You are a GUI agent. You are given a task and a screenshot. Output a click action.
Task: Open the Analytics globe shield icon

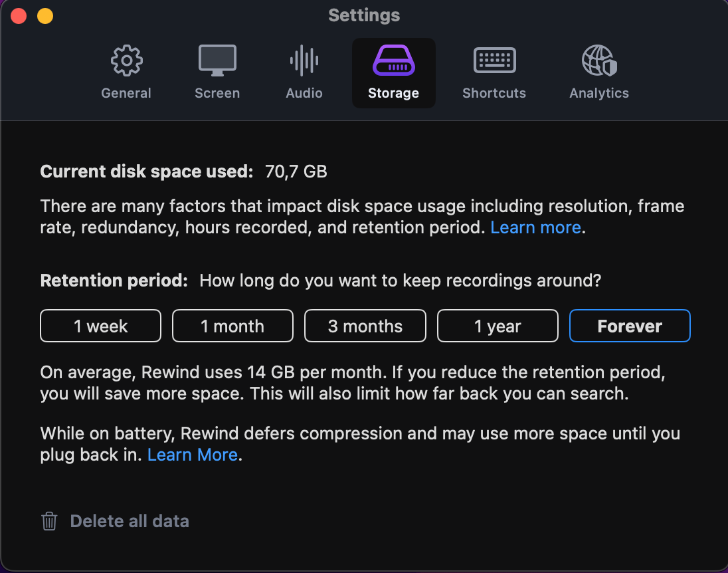pos(599,60)
